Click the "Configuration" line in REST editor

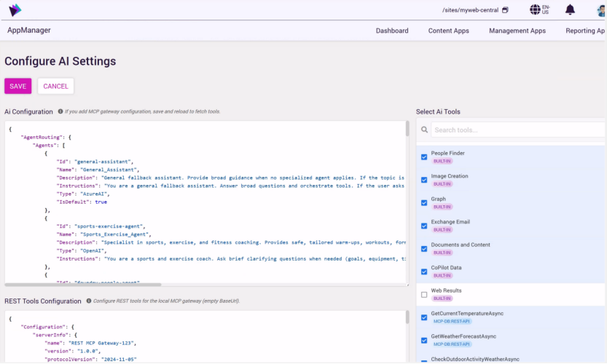point(47,327)
